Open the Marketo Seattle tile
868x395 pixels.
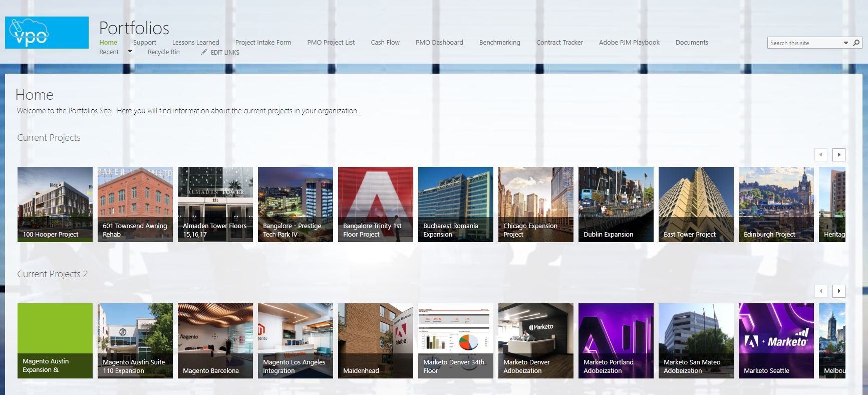coord(776,341)
